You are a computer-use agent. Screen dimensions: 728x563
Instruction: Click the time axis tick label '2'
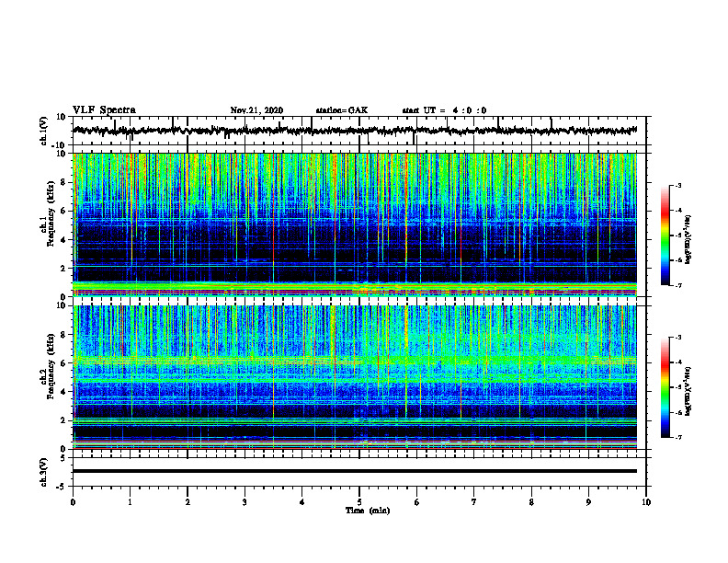tap(188, 502)
